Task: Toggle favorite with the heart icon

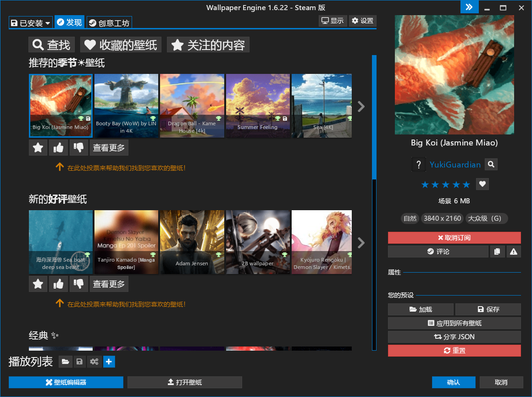Action: [x=482, y=184]
